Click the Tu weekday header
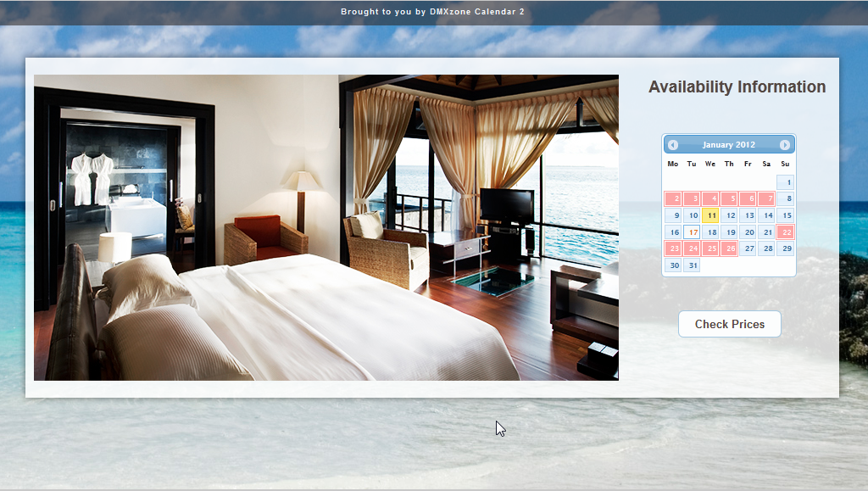868x491 pixels. coord(692,164)
